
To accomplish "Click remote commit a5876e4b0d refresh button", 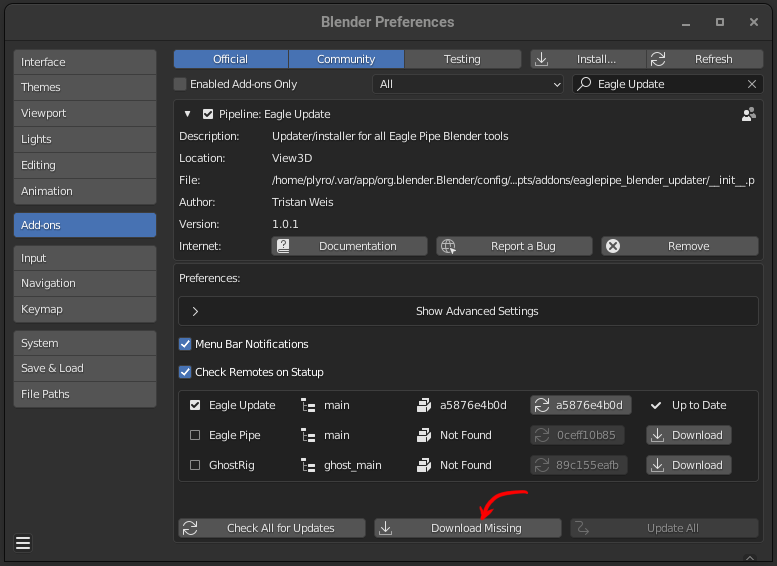I will 581,405.
